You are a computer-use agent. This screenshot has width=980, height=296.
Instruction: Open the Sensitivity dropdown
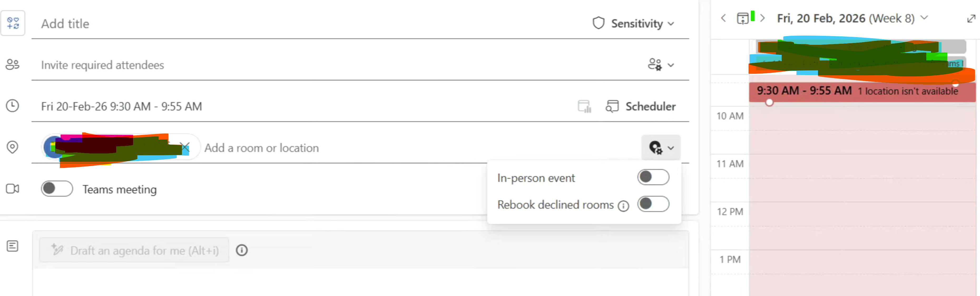[x=642, y=23]
